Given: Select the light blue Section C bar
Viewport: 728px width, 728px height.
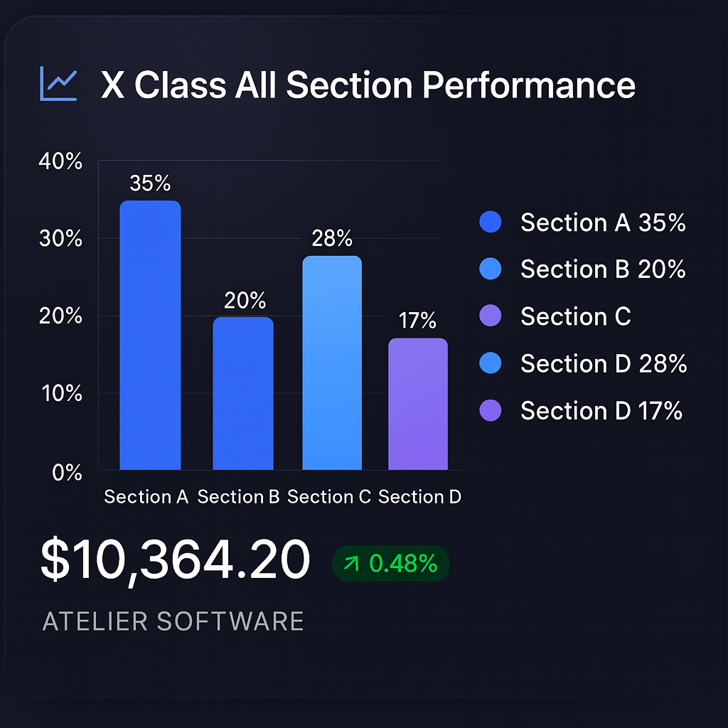Looking at the screenshot, I should pos(332,363).
